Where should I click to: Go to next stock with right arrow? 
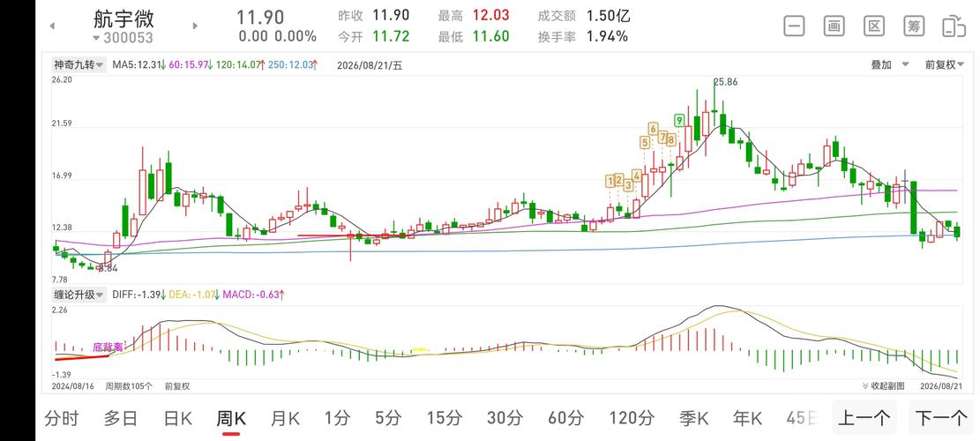click(195, 26)
